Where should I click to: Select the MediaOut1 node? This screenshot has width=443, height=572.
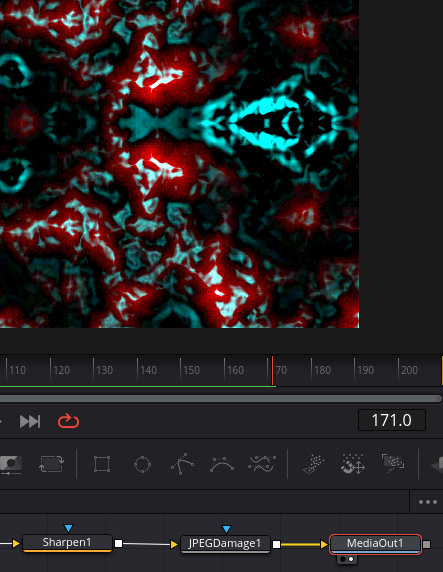tap(375, 544)
